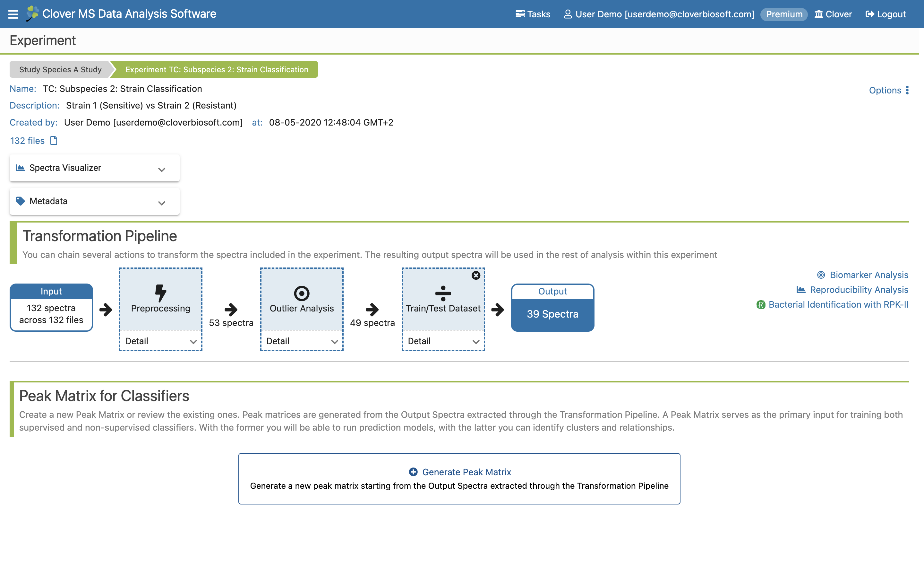
Task: Select the Experiment TC breadcrumb
Action: click(217, 69)
